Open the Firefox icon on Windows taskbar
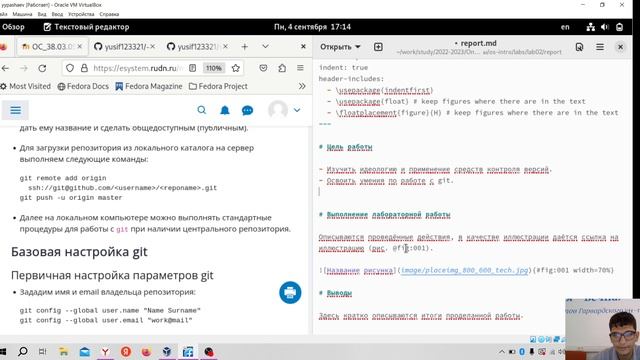 tap(146, 351)
